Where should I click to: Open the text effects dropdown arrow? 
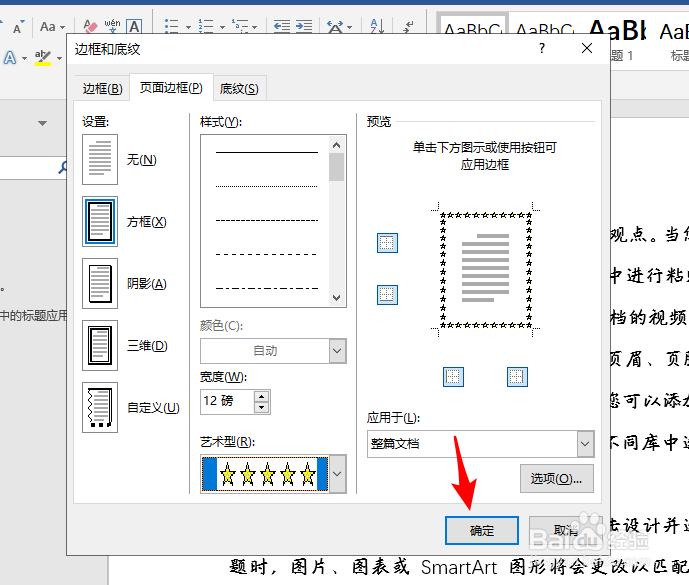pos(24,58)
